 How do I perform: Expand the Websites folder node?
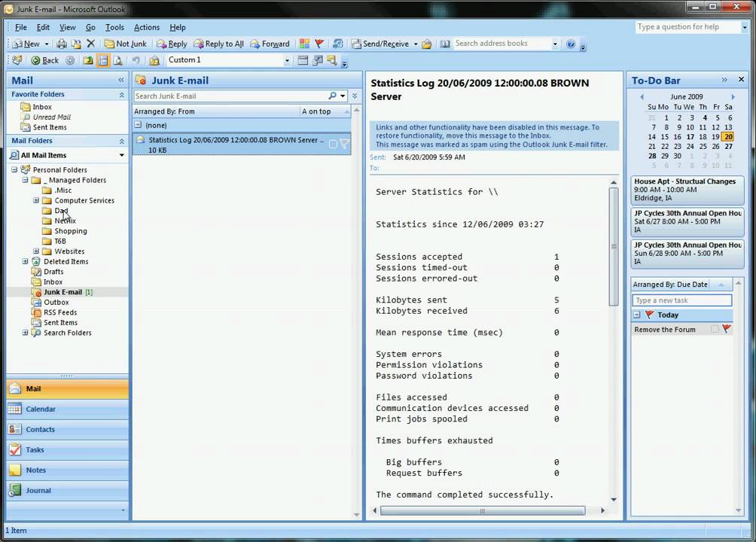tap(36, 251)
